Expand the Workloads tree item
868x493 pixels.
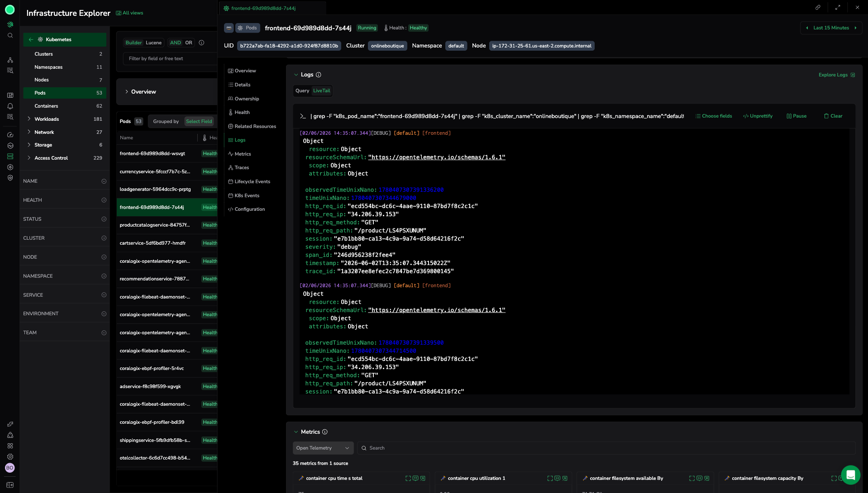point(29,119)
